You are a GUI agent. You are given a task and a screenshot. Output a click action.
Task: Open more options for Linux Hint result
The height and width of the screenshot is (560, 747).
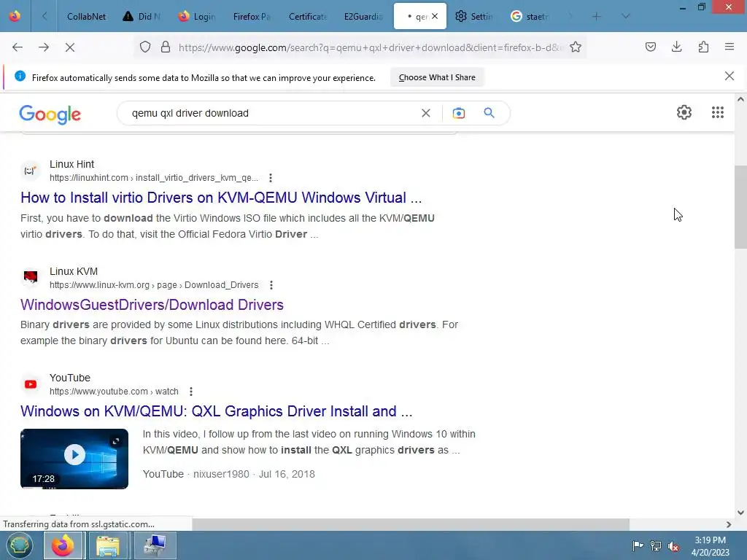[x=271, y=178]
